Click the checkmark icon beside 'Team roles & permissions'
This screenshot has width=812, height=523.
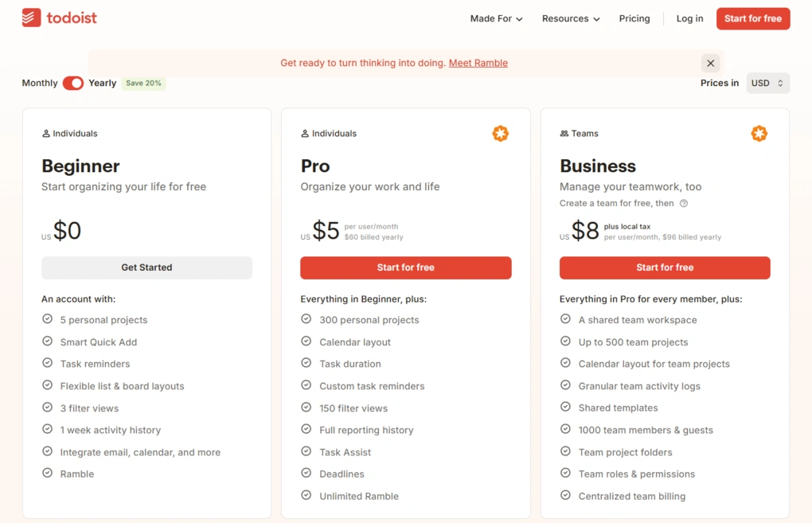pos(565,473)
